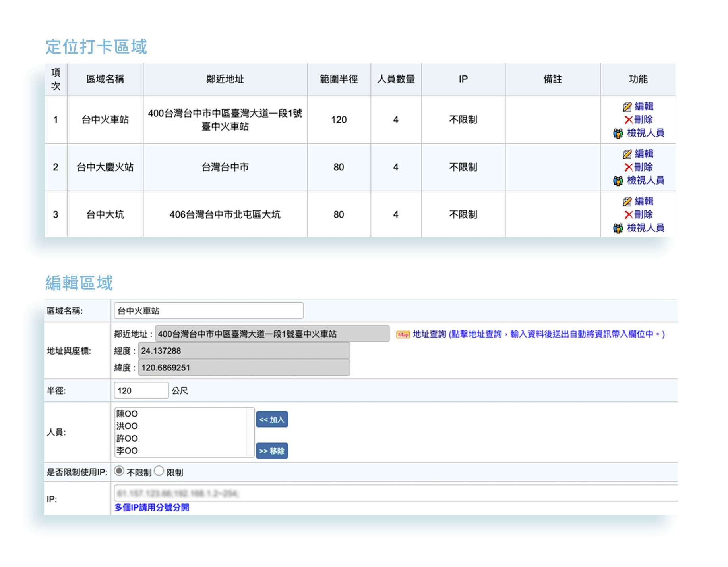
Task: Click the view personnel icon for 台中大坑
Action: [618, 228]
